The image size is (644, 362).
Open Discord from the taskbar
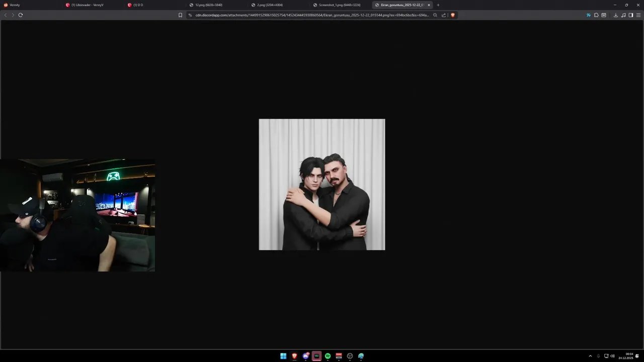[x=305, y=356]
